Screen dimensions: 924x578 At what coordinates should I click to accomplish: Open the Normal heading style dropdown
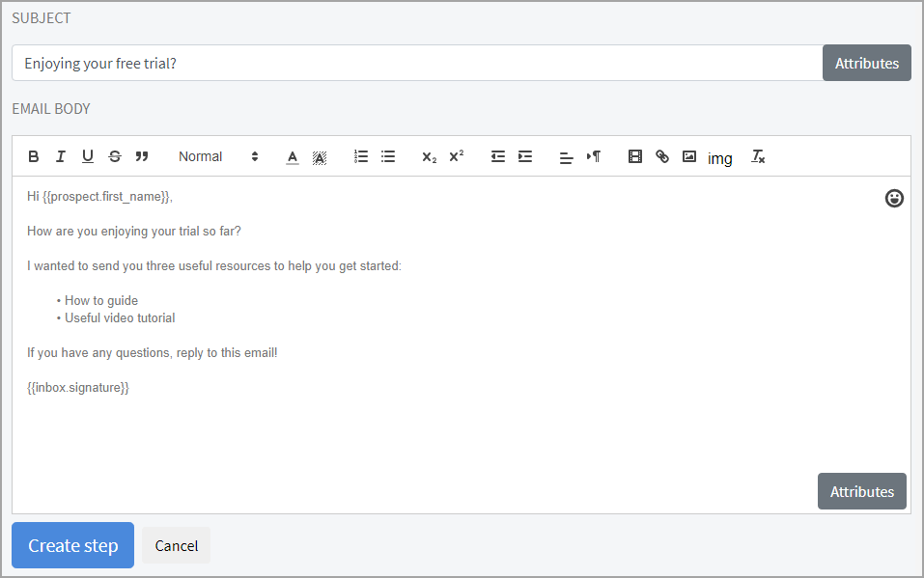(x=218, y=156)
